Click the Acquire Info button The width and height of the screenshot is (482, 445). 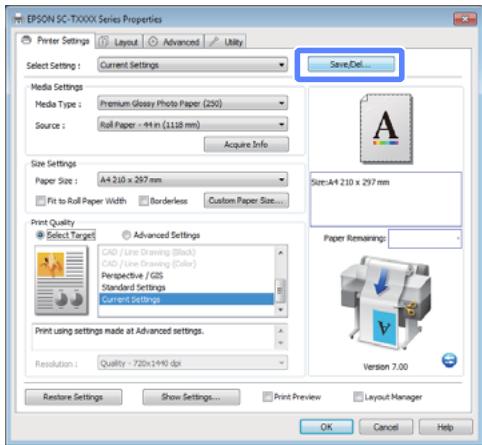click(x=246, y=144)
